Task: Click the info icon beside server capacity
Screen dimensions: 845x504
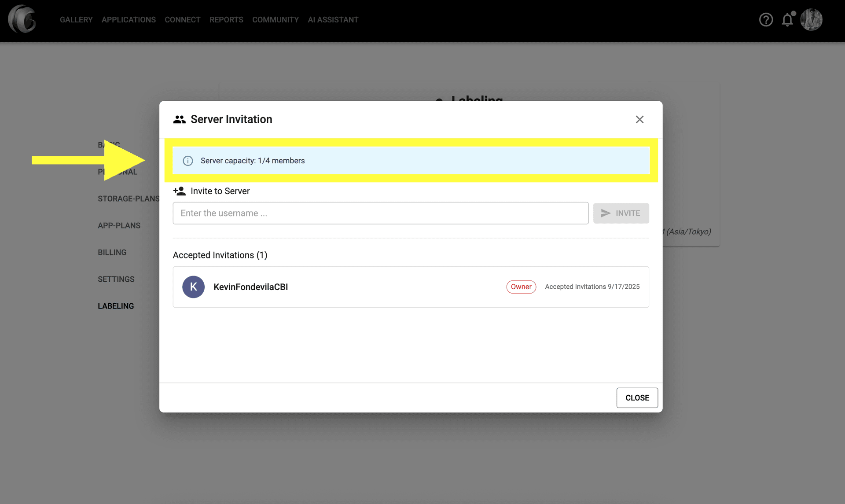Action: pos(188,161)
